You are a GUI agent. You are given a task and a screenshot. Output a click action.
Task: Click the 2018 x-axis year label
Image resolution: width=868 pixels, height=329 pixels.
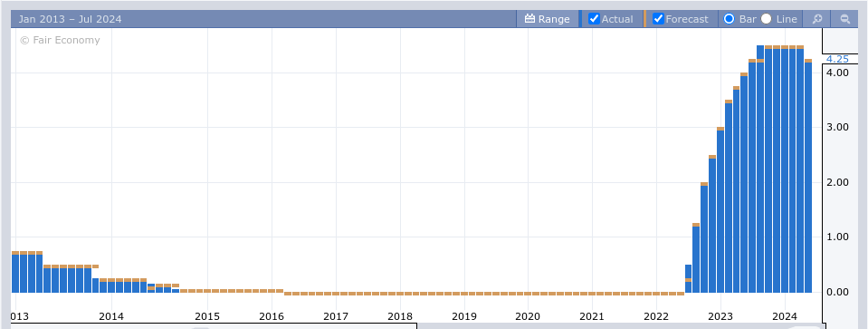400,316
